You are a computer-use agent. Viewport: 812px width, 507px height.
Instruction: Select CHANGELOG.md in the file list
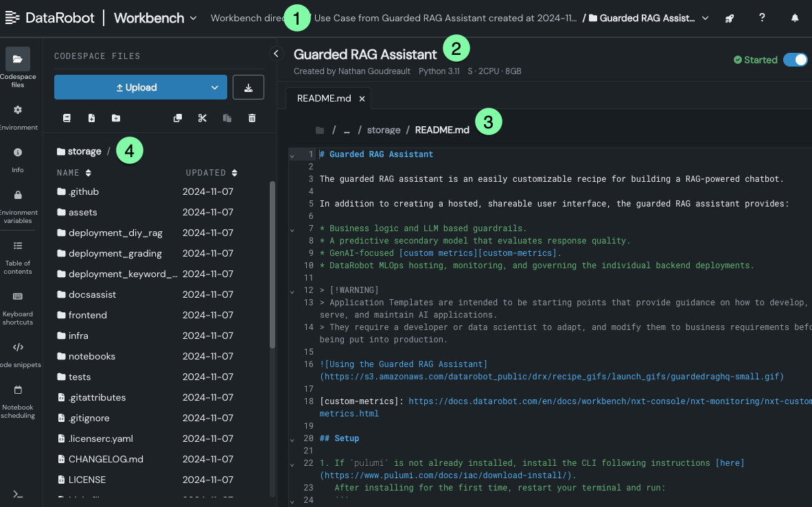pos(105,459)
